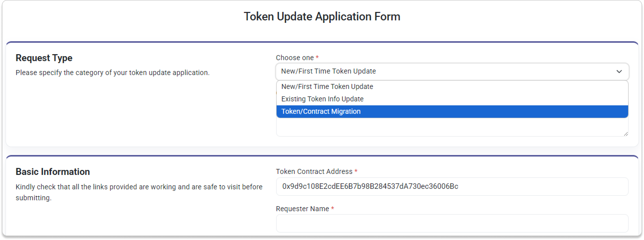This screenshot has width=644, height=240.
Task: Click the Request Type section heading
Action: 44,58
